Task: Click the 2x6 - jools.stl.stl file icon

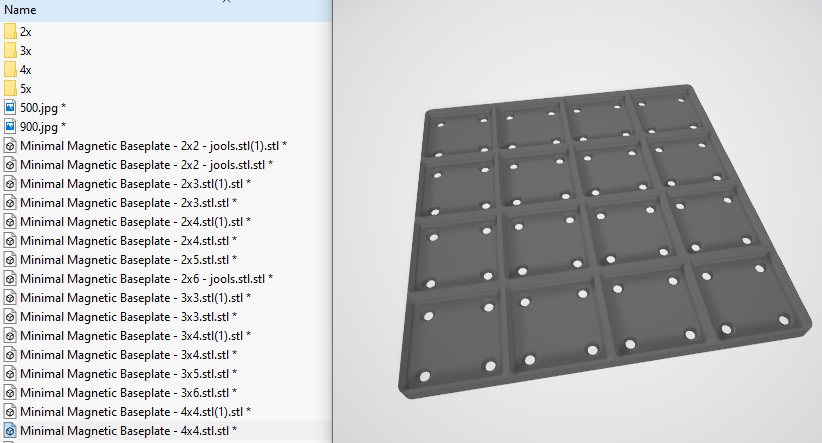Action: 10,278
